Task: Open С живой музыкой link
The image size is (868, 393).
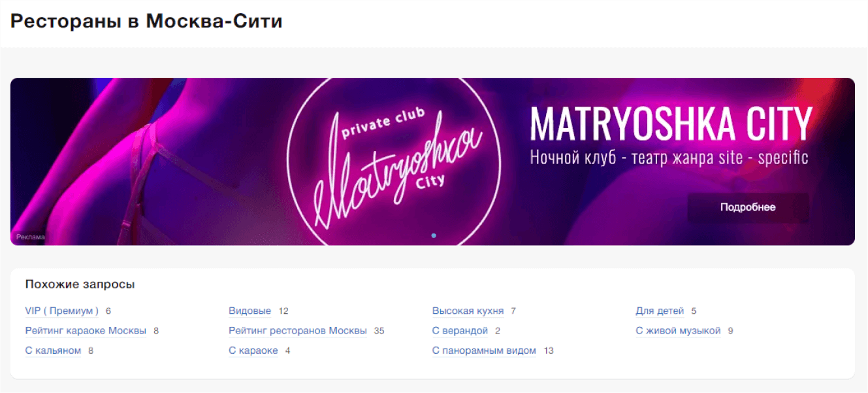Action: (x=678, y=331)
